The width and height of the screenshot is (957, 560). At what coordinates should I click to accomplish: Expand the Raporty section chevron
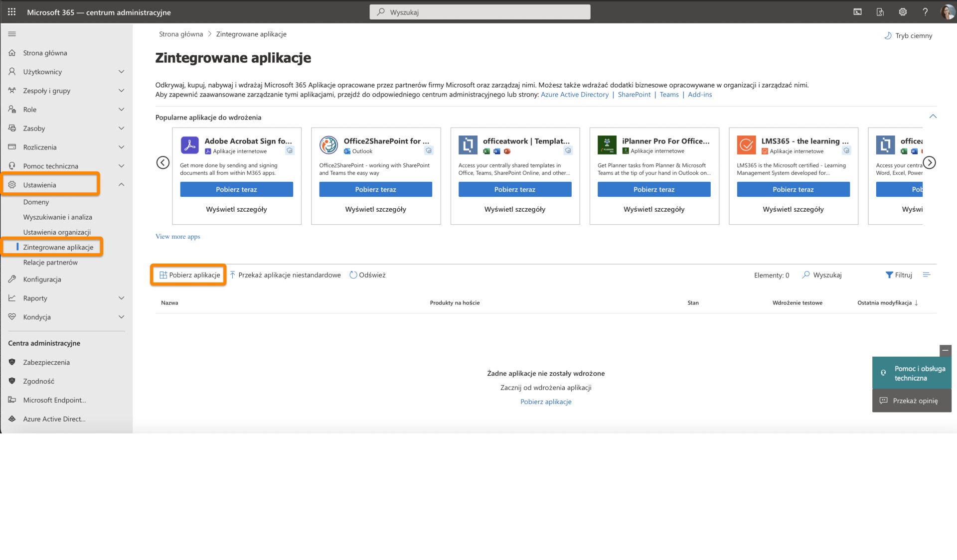(x=121, y=298)
